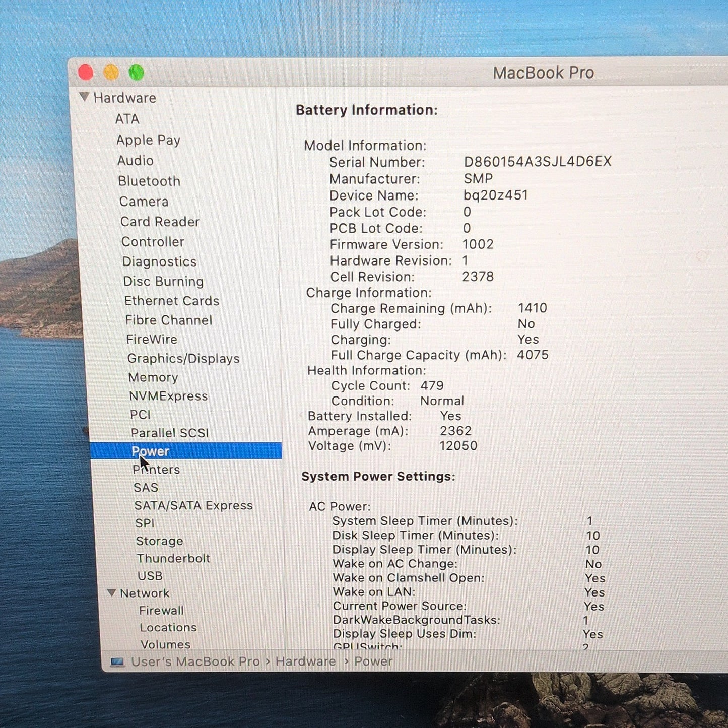
Task: Close the window with red button
Action: click(86, 73)
